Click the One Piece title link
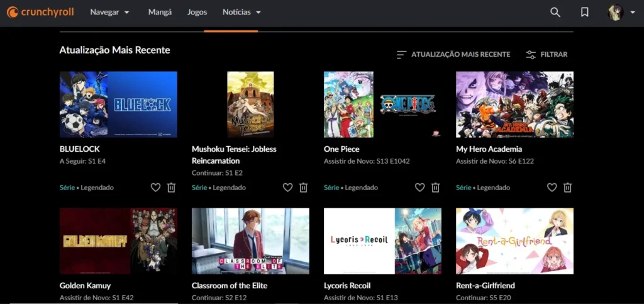This screenshot has width=644, height=304. pyautogui.click(x=341, y=149)
